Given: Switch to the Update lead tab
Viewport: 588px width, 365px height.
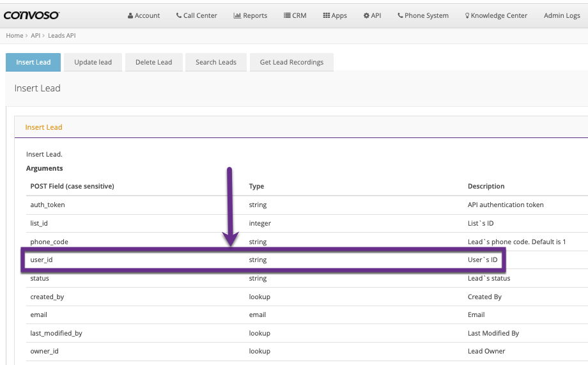Looking at the screenshot, I should [x=93, y=62].
